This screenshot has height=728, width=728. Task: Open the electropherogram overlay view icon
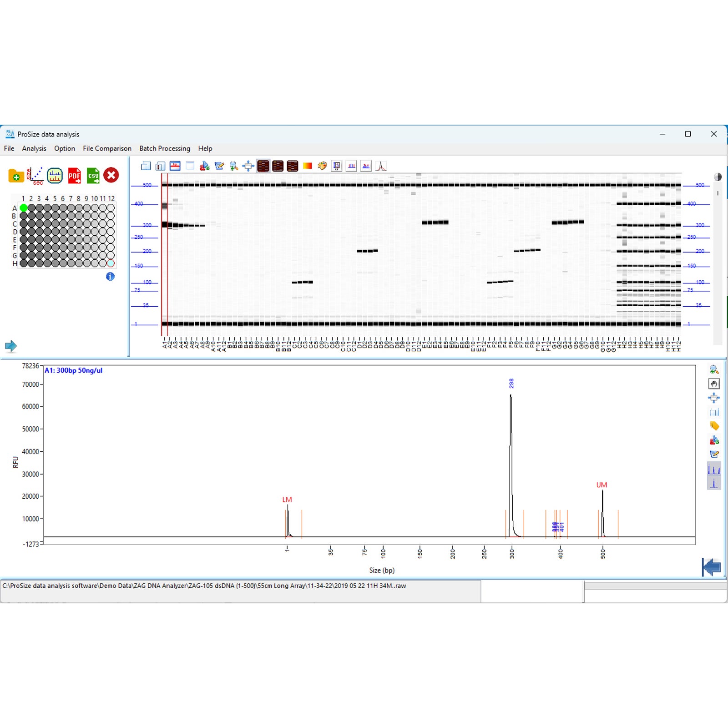[55, 176]
